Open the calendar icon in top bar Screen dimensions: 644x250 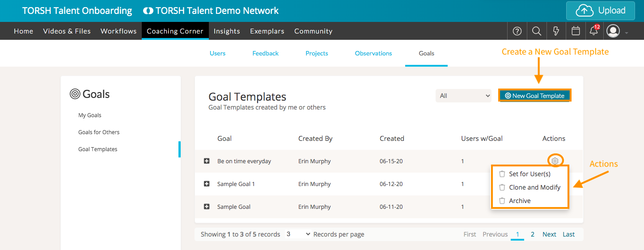tap(576, 31)
